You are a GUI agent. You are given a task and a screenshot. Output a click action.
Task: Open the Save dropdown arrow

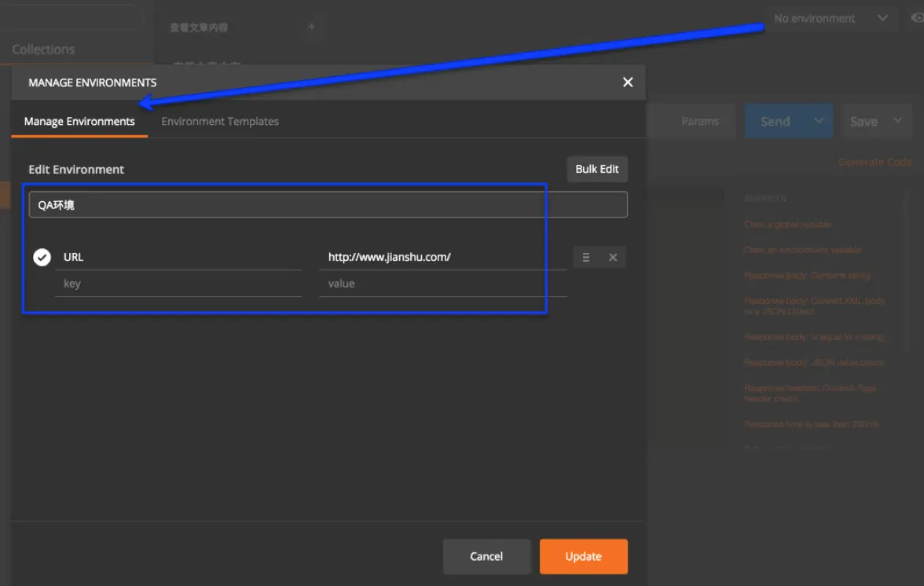click(x=898, y=121)
